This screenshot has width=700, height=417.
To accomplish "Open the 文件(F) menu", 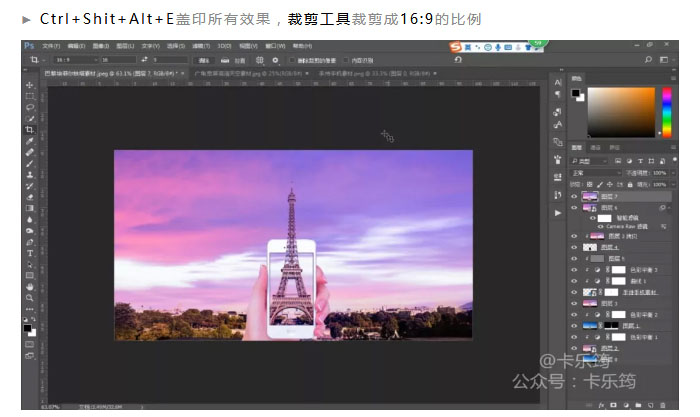I will (x=50, y=46).
